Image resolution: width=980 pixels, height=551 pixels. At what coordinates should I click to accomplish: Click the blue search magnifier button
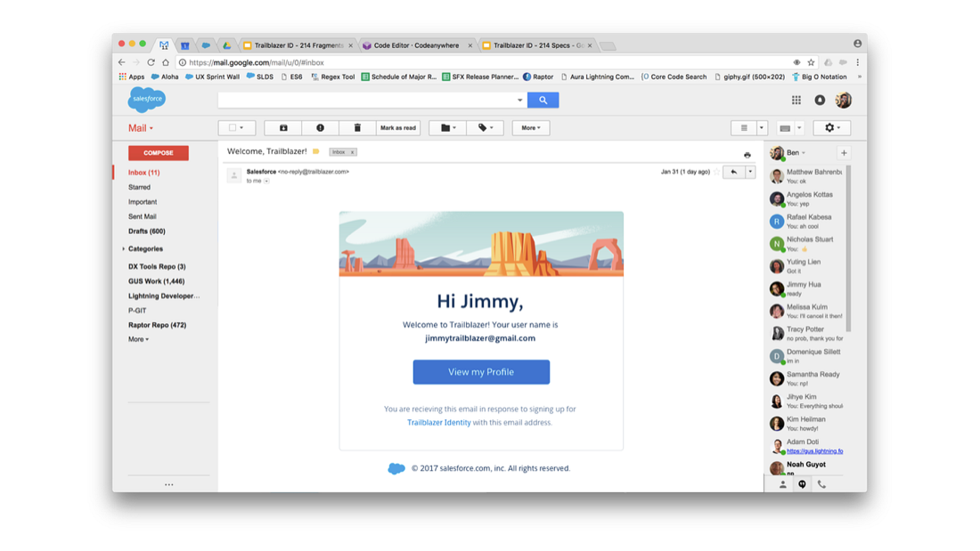click(x=543, y=101)
